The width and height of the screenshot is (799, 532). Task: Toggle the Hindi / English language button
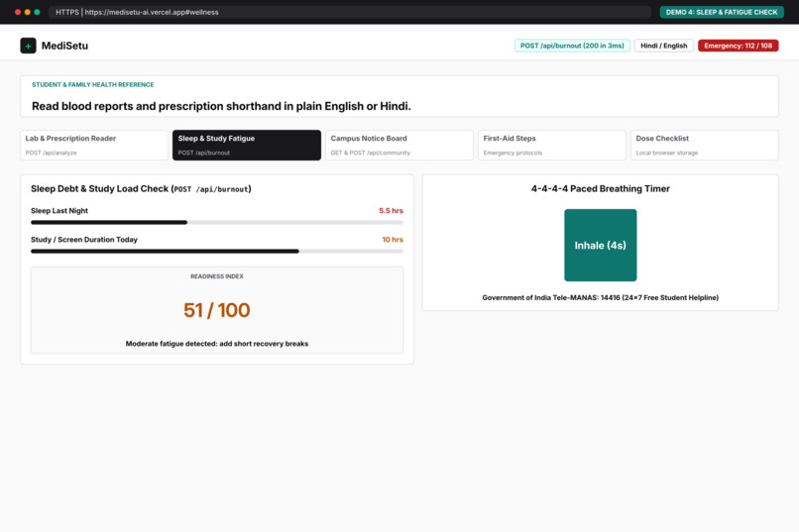click(663, 46)
